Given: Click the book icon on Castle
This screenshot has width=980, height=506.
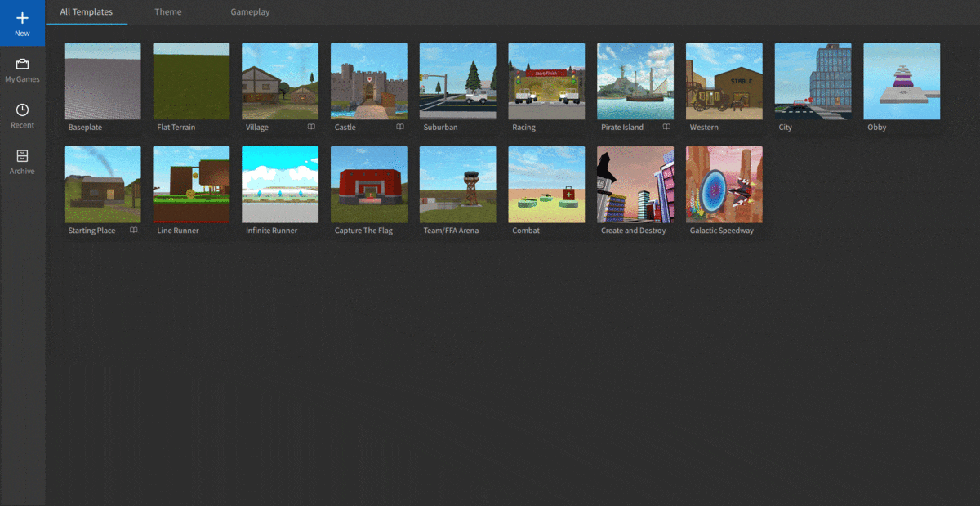Looking at the screenshot, I should 400,128.
